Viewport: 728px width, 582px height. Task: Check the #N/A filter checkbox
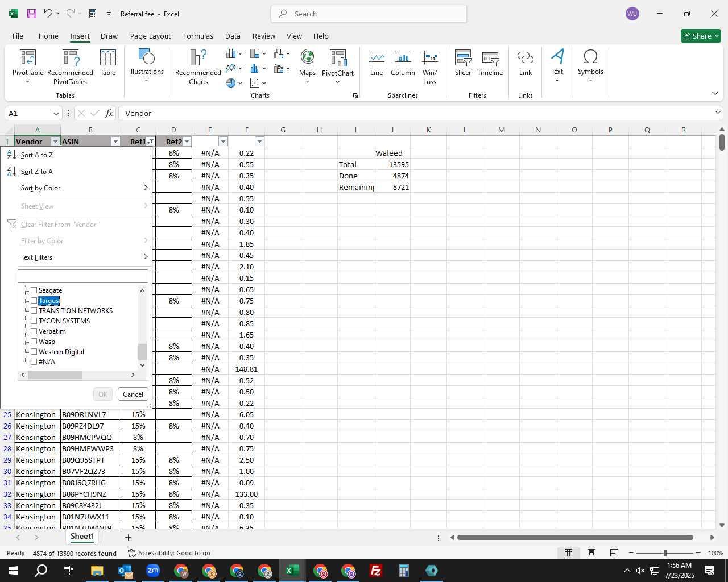coord(34,362)
